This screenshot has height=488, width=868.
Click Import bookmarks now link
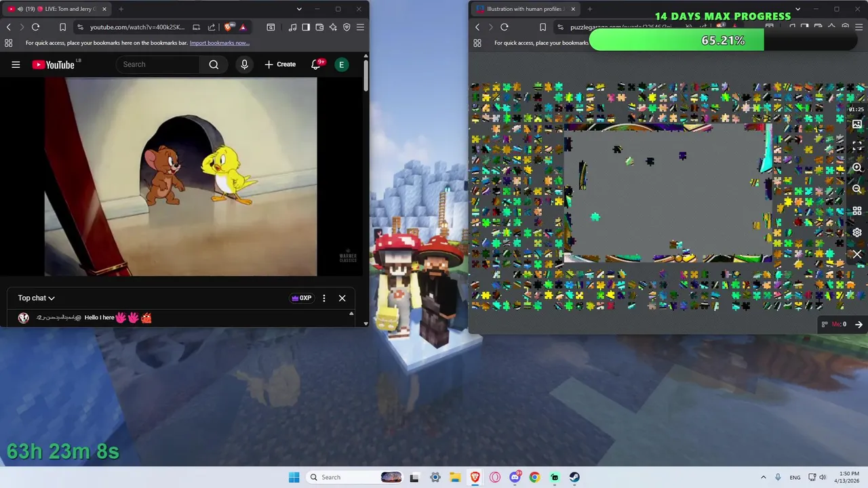220,43
